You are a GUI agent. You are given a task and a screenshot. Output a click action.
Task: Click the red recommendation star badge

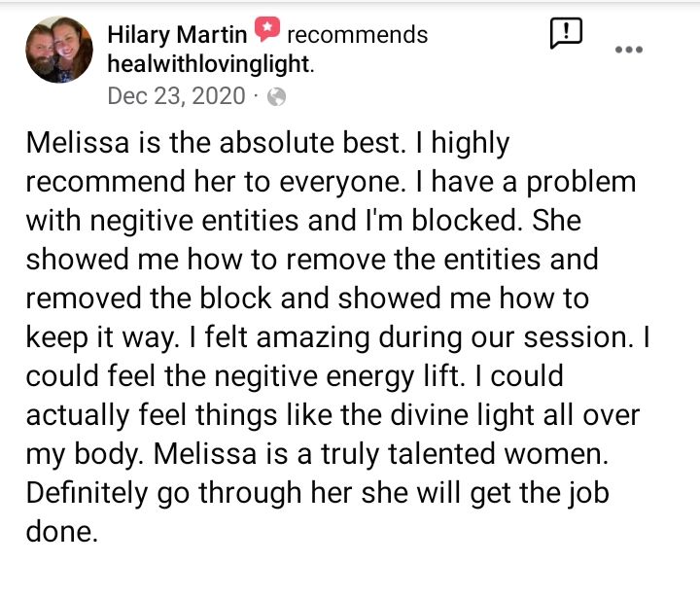click(x=267, y=32)
